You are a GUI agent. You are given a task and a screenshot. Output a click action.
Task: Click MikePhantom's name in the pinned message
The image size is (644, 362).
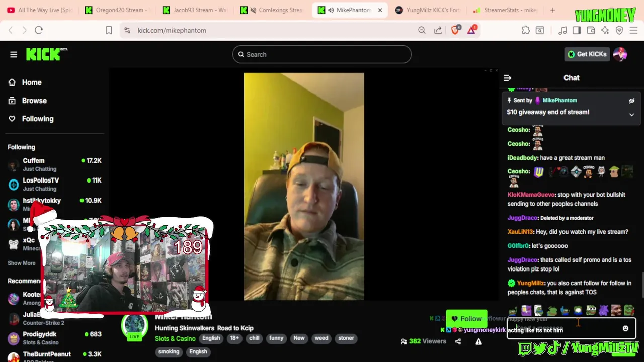click(x=559, y=101)
